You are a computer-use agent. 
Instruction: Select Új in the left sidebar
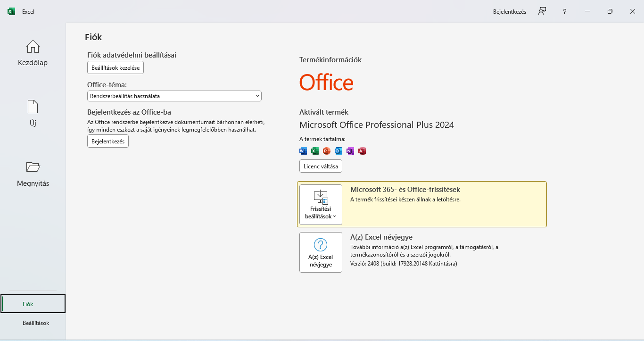pyautogui.click(x=33, y=113)
